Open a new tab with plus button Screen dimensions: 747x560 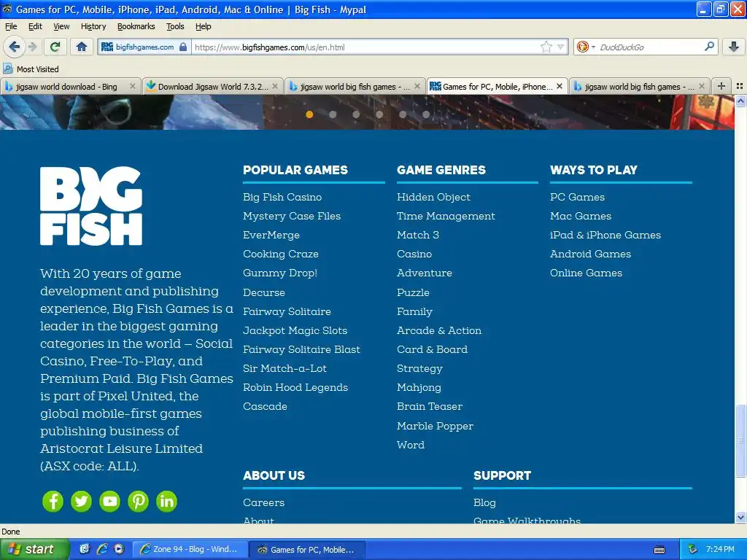pyautogui.click(x=721, y=86)
